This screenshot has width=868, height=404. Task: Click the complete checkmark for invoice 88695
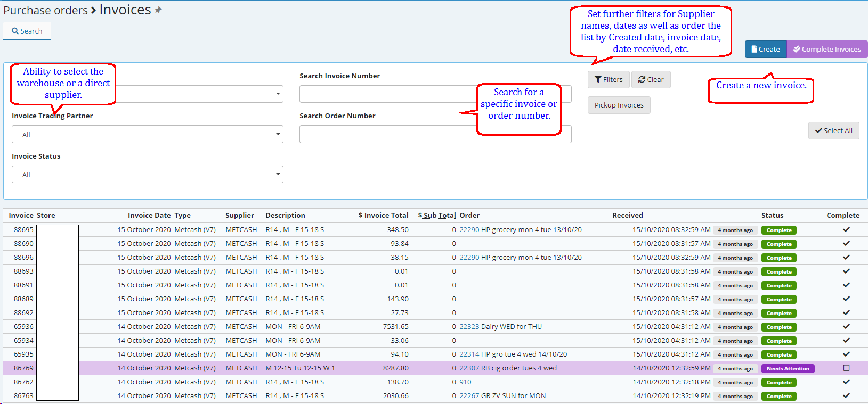846,229
